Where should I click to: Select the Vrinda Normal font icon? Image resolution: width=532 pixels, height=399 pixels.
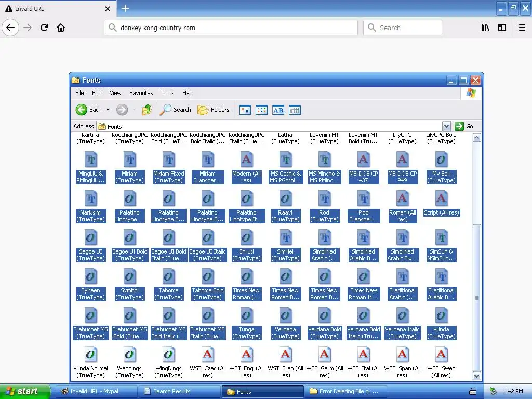pyautogui.click(x=90, y=354)
